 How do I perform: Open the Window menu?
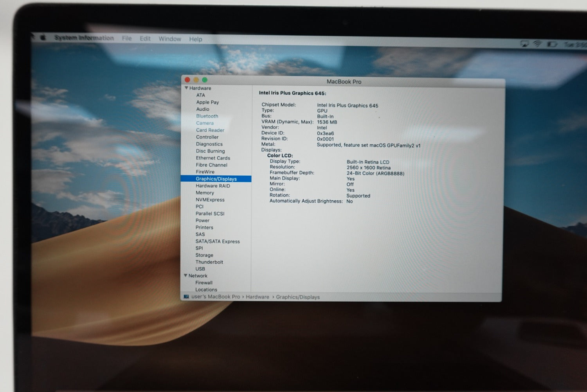pos(170,39)
